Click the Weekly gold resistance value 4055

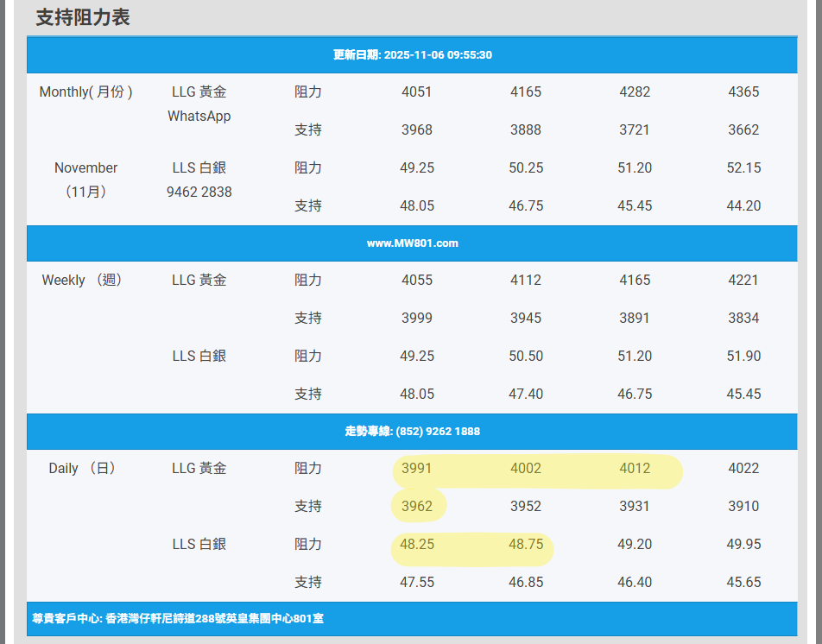tap(417, 280)
